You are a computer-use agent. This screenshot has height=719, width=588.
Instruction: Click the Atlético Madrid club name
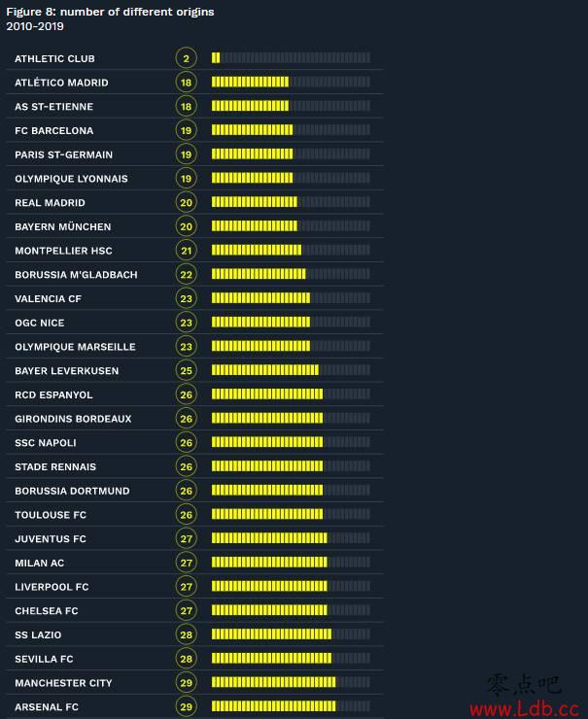(x=61, y=83)
